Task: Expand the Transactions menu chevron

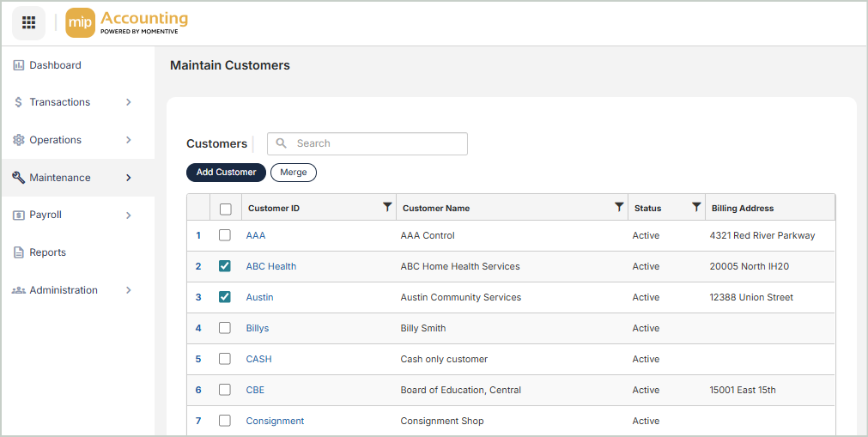Action: 129,102
